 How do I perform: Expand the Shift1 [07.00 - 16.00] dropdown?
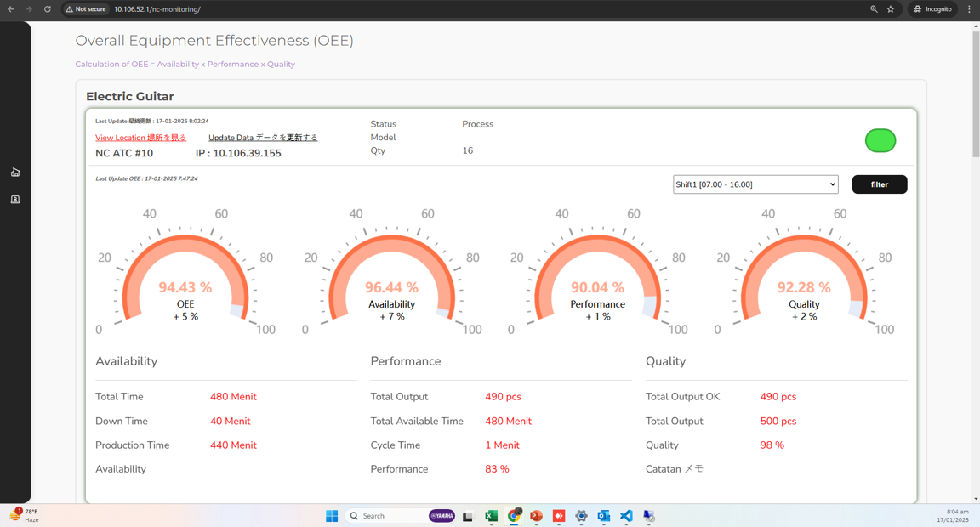[755, 184]
